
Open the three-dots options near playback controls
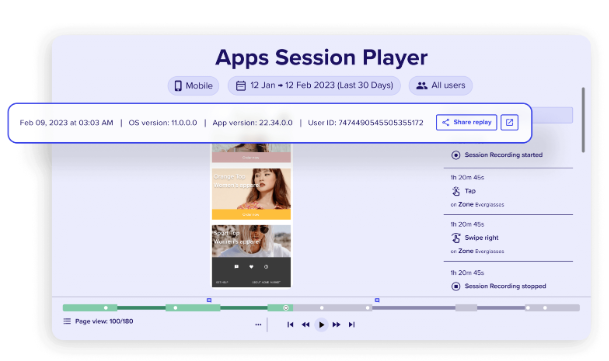(258, 324)
